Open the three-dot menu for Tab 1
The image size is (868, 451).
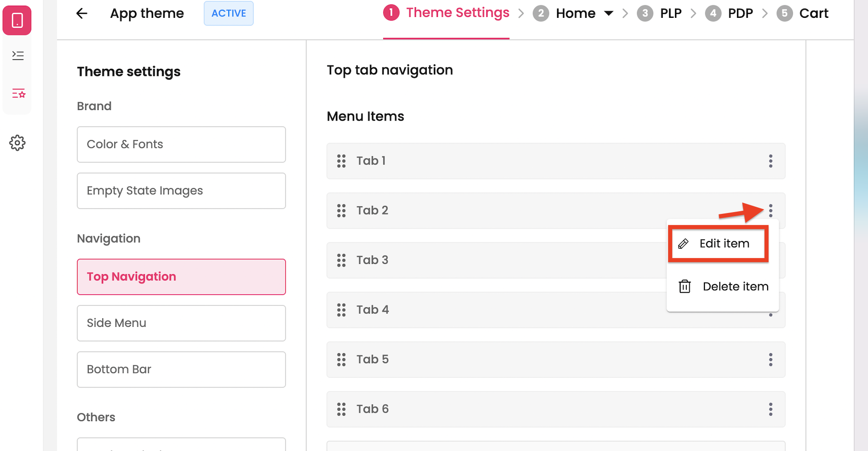pyautogui.click(x=770, y=161)
